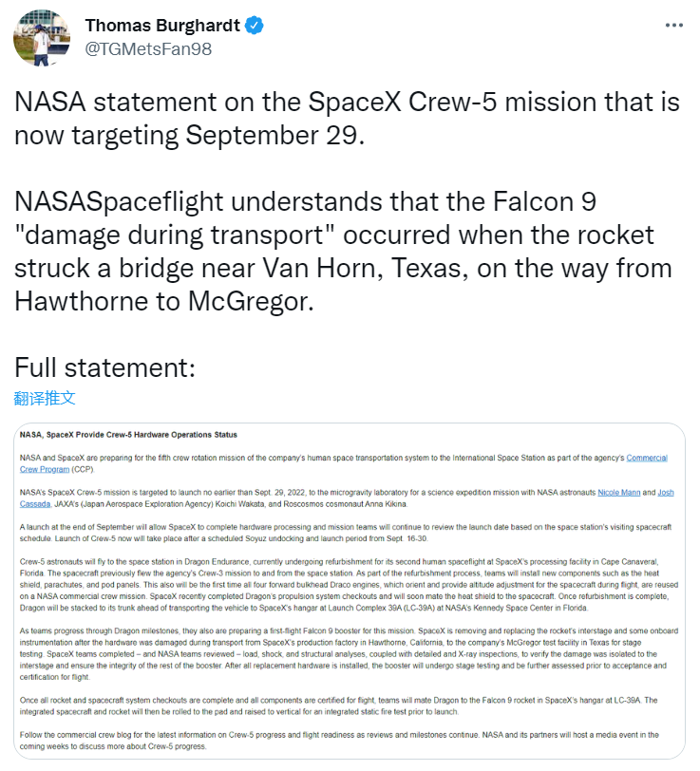Click the "Full statement:" text
This screenshot has height=771, width=700.
[x=105, y=367]
